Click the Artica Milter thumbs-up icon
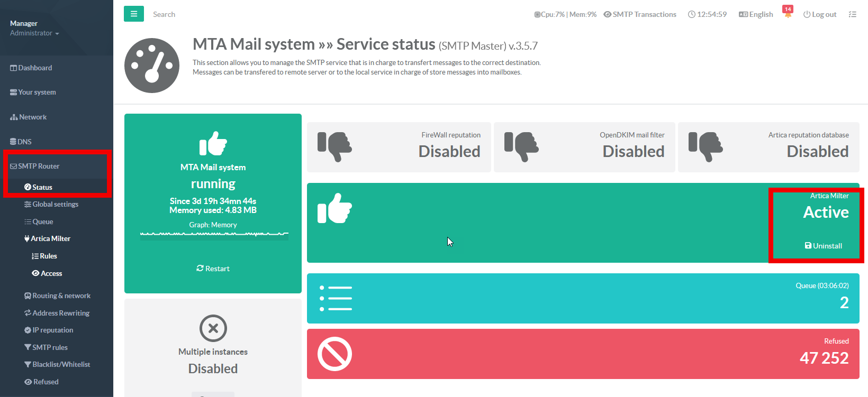Screen dimensions: 868x397 click(334, 208)
